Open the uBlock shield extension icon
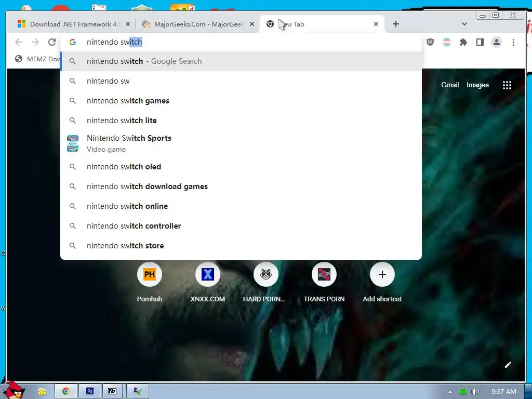This screenshot has height=399, width=532. (x=430, y=42)
